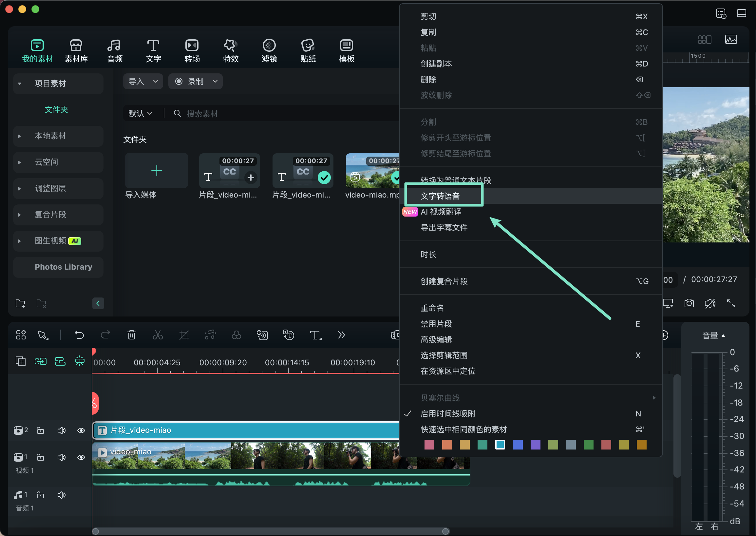Choose 导出字幕文件 in the context menu

[x=444, y=227]
